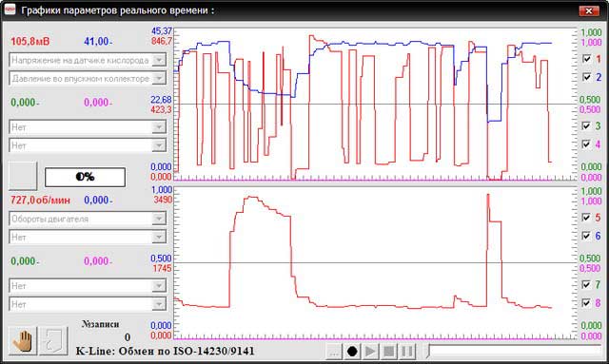Click the hand stop icon button
609x364 pixels.
(23, 340)
